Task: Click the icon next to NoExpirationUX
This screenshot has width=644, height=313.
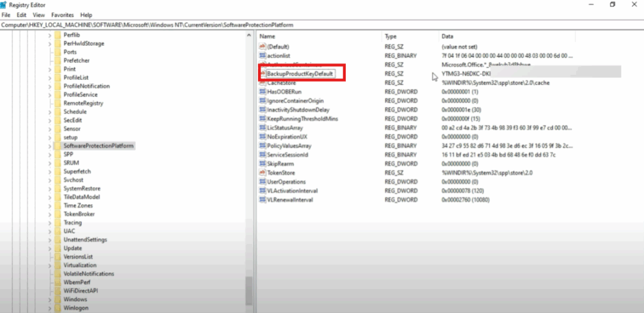Action: pos(262,136)
